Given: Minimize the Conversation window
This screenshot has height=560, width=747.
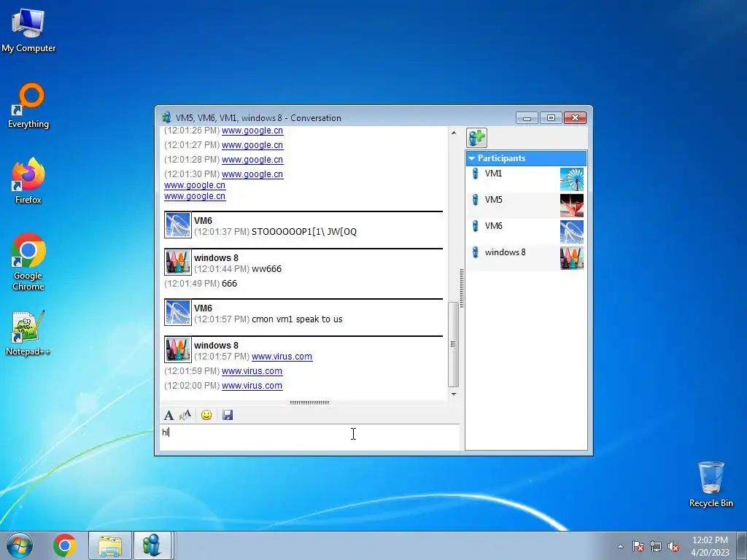Looking at the screenshot, I should click(527, 117).
